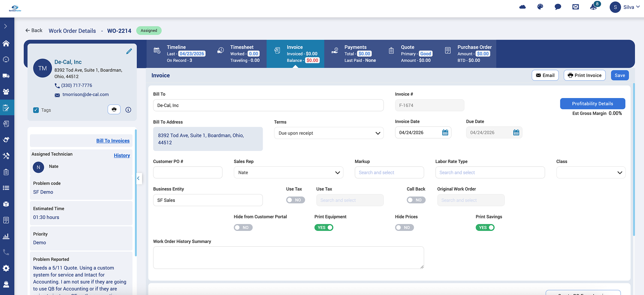Open the mail envelope icon in header
The image size is (644, 295).
[575, 7]
